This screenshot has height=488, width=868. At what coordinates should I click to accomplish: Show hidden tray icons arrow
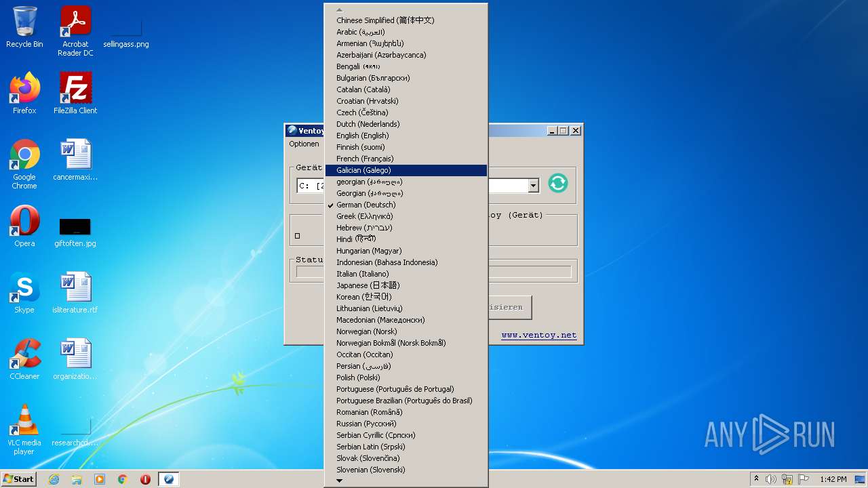coord(756,479)
